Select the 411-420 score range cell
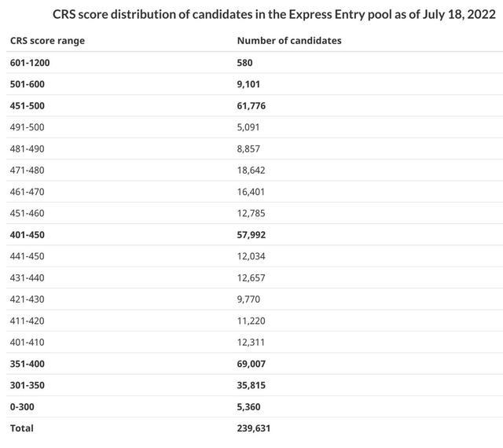The width and height of the screenshot is (503, 448). pyautogui.click(x=28, y=321)
